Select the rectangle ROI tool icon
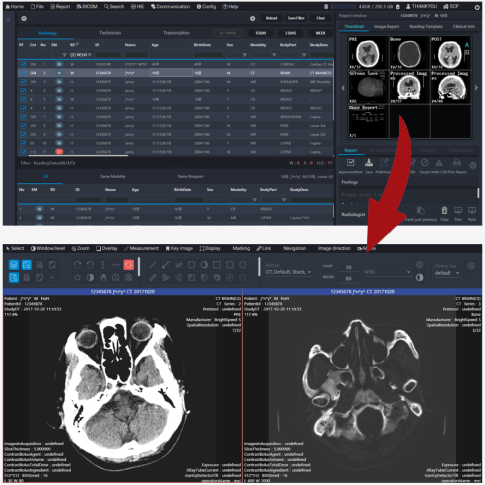 click(x=217, y=265)
